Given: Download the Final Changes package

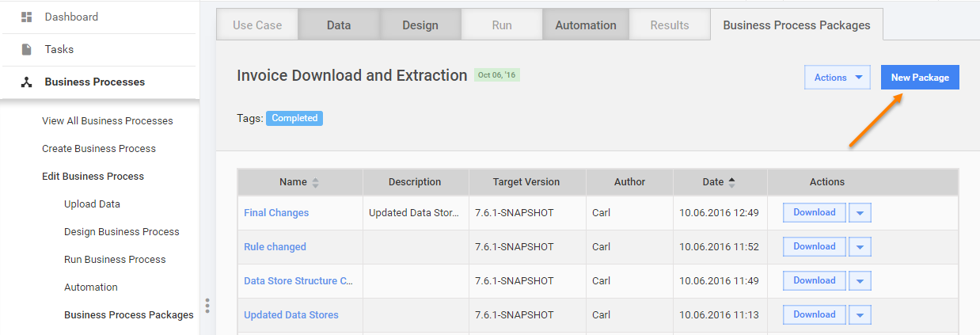Looking at the screenshot, I should point(815,212).
